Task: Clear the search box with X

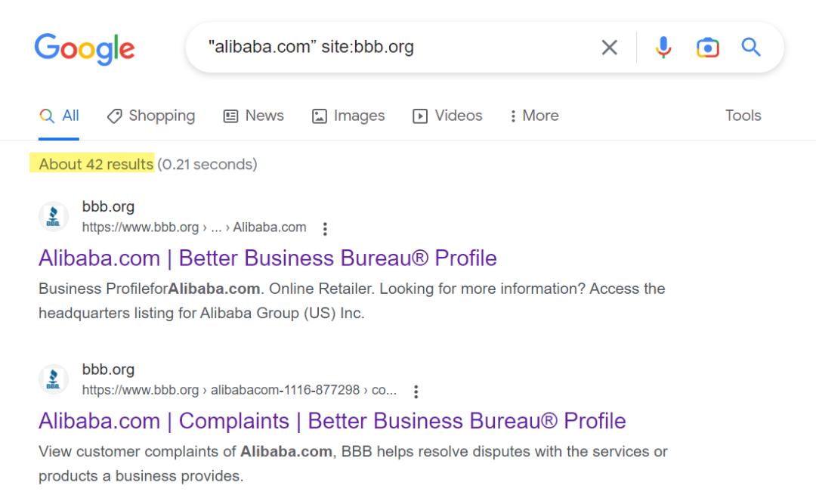Action: point(609,48)
